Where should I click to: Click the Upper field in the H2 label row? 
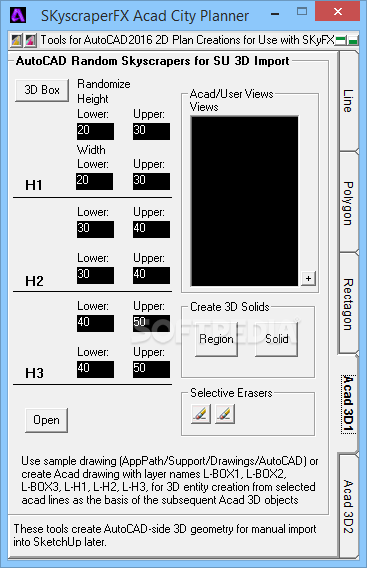pos(151,275)
